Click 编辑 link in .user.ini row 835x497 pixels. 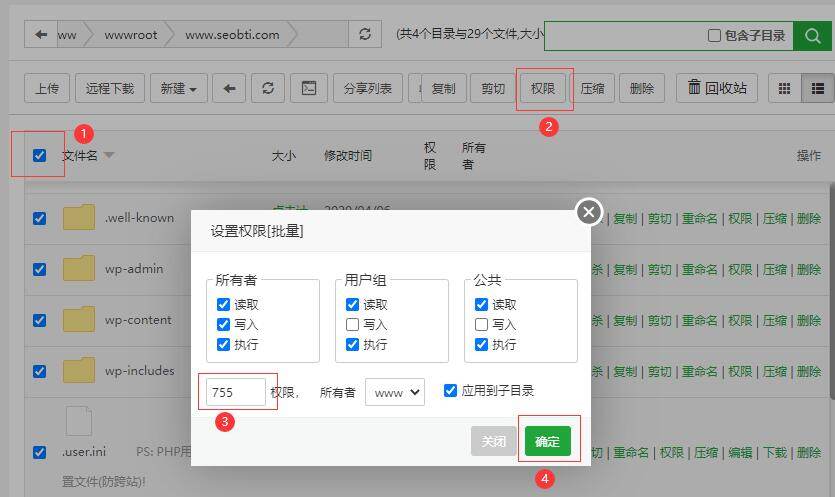point(740,453)
